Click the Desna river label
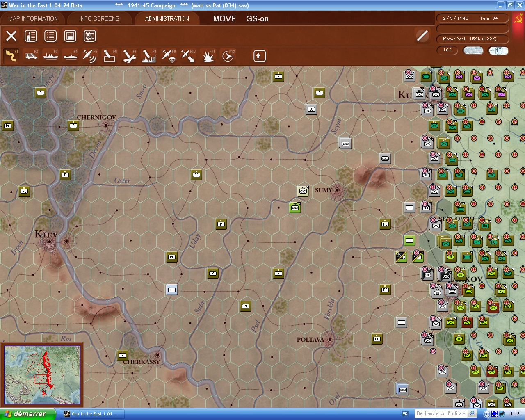525x420 pixels. pos(95,149)
